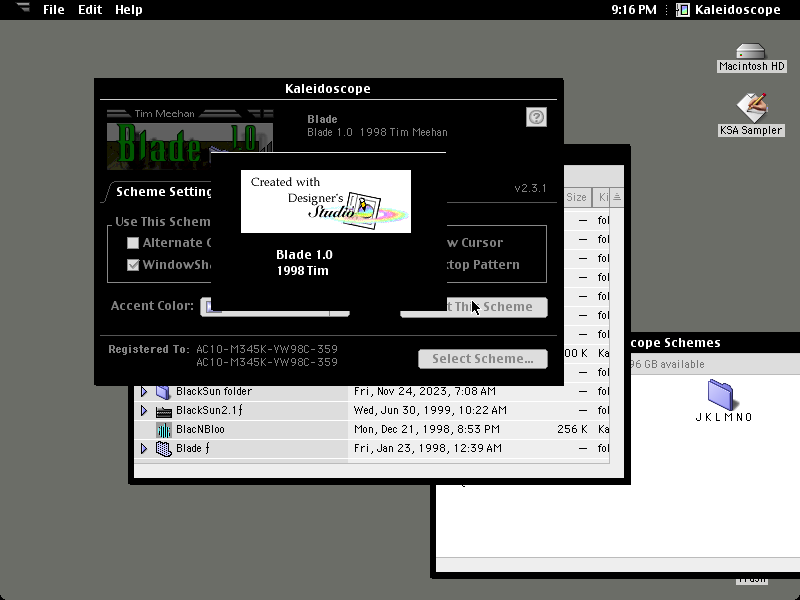Expand the BlackSun folder disclosure triangle
Viewport: 800px width, 600px height.
pyautogui.click(x=144, y=391)
